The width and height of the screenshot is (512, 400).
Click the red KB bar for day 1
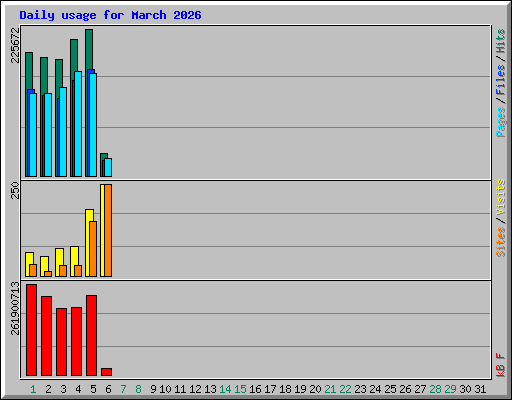[32, 330]
